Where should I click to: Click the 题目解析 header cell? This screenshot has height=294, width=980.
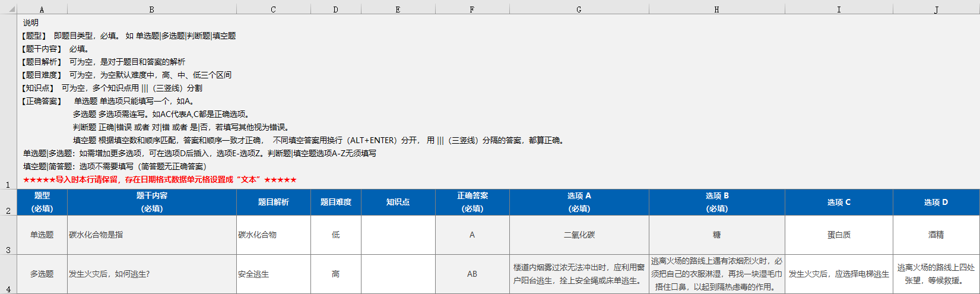pos(274,202)
